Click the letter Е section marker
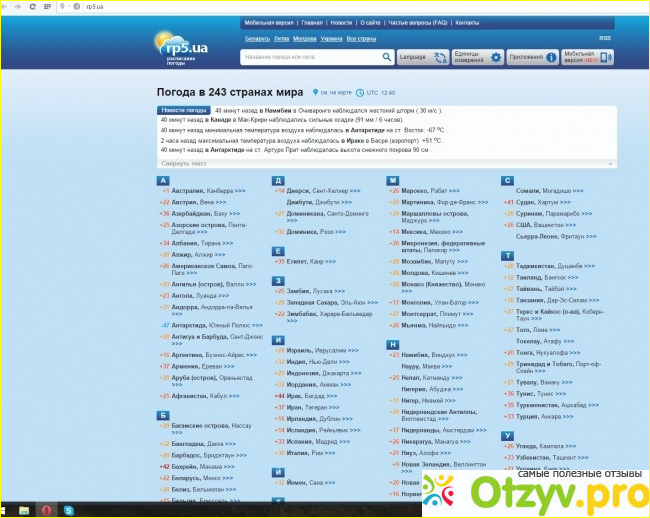650x518 pixels. pyautogui.click(x=278, y=252)
